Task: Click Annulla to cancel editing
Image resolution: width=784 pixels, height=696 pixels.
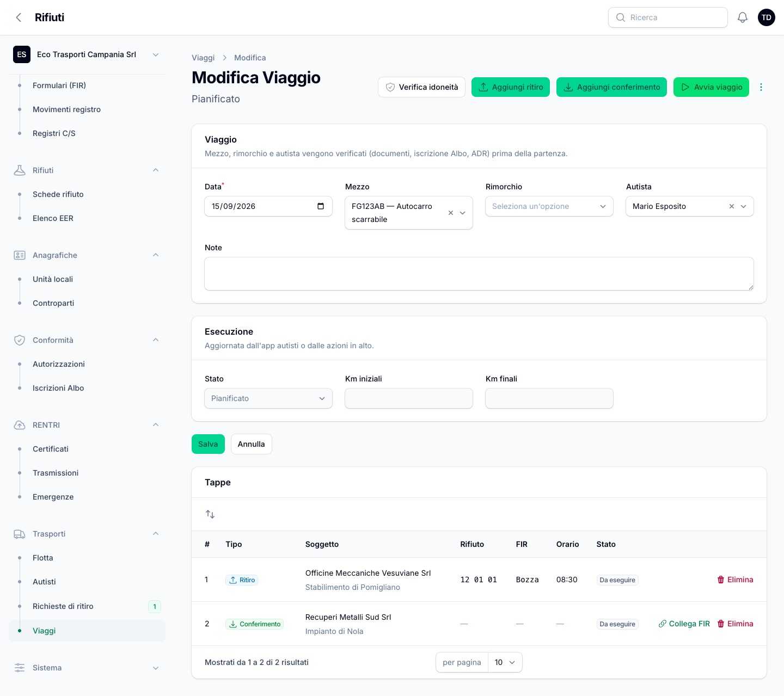Action: pos(252,444)
